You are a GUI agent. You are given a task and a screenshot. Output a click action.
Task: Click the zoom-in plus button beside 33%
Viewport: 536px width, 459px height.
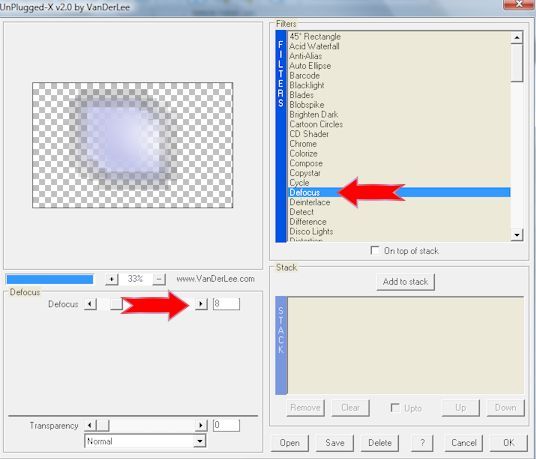[x=112, y=279]
